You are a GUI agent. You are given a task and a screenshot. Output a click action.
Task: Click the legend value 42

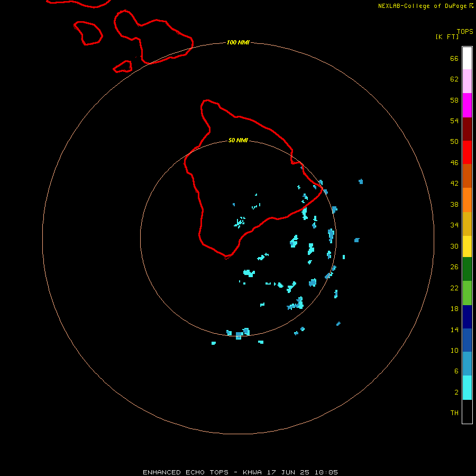pyautogui.click(x=454, y=184)
